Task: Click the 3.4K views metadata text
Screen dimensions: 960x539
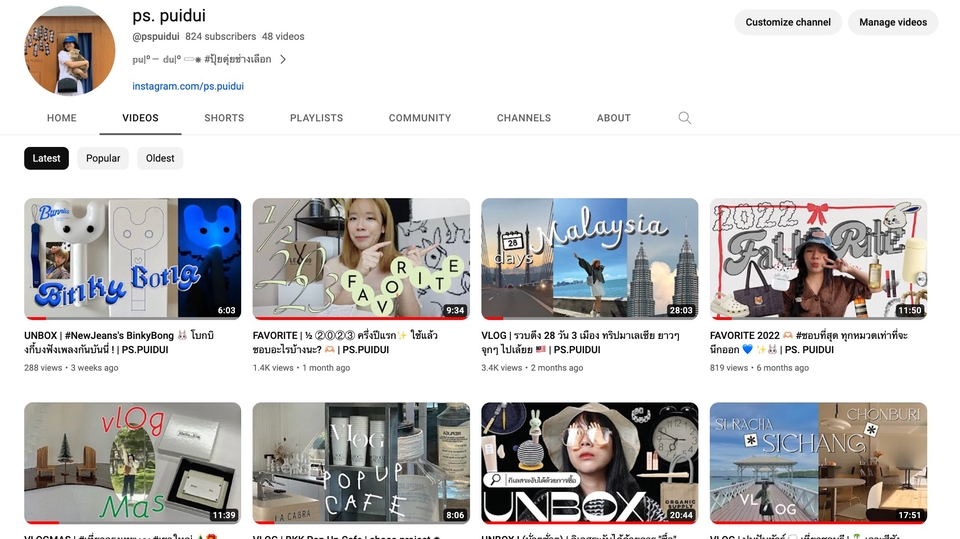Action: point(501,368)
